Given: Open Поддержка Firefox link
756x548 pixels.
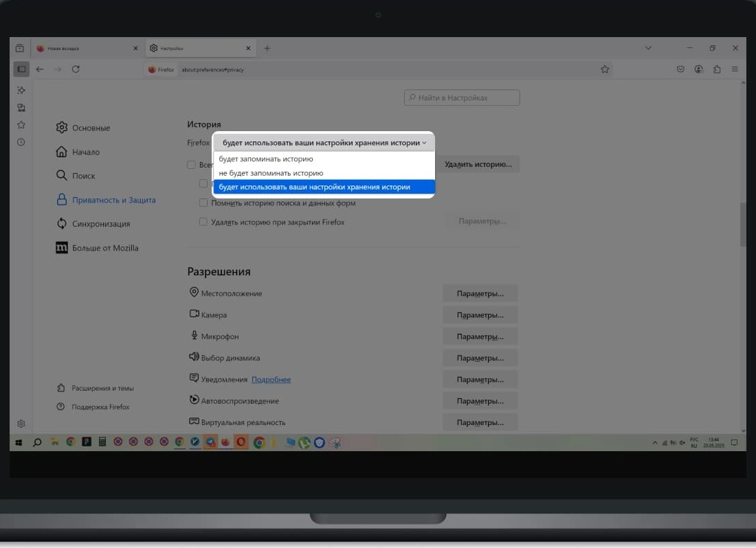Looking at the screenshot, I should coord(93,407).
